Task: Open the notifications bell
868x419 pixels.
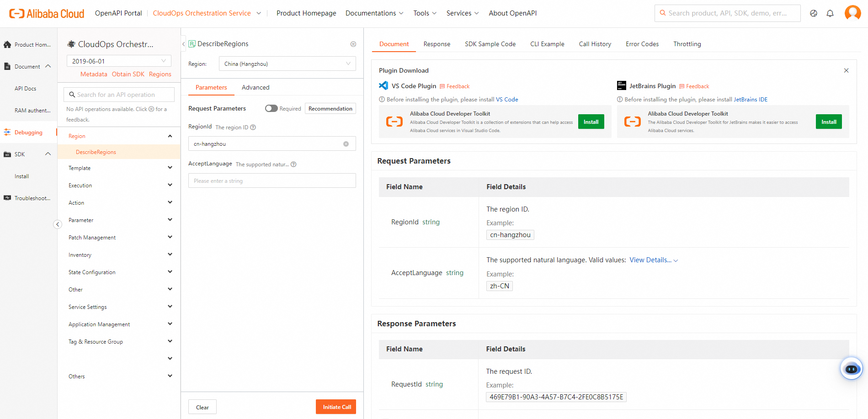Action: (830, 13)
